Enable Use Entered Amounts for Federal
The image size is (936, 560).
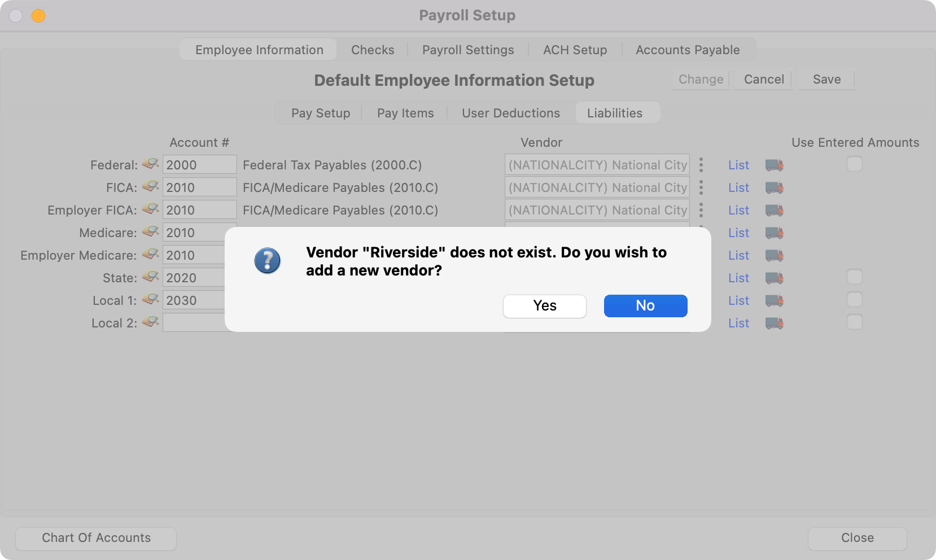click(x=854, y=164)
